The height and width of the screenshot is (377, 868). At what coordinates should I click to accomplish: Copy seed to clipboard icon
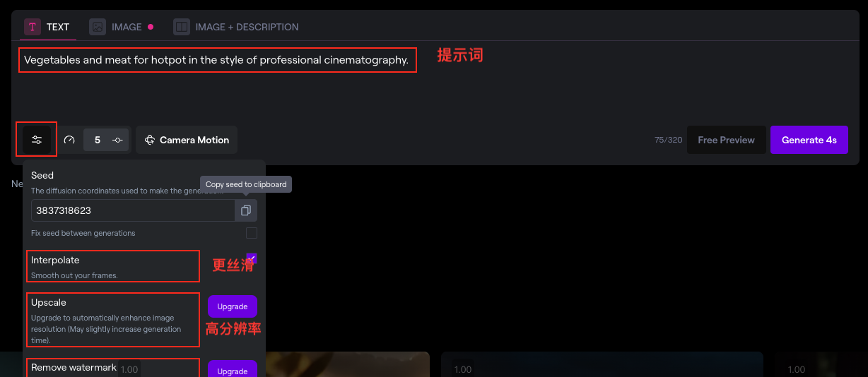(x=246, y=210)
